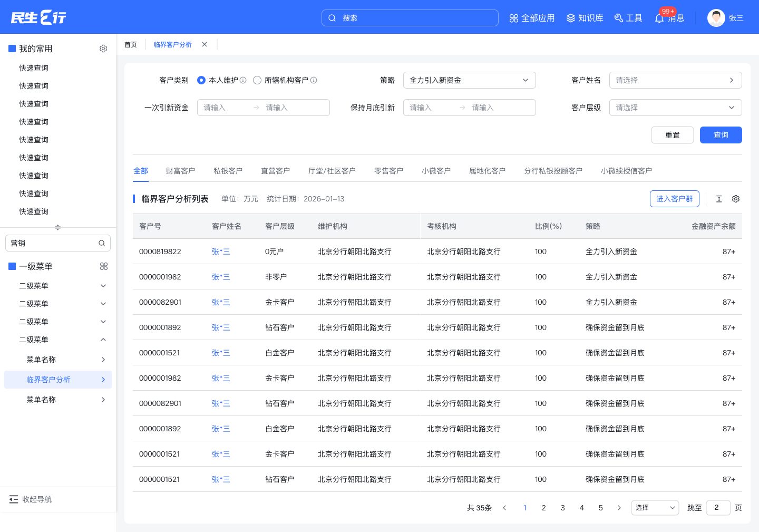Click the last 菜单名称 menu item
759x532 pixels.
58,400
